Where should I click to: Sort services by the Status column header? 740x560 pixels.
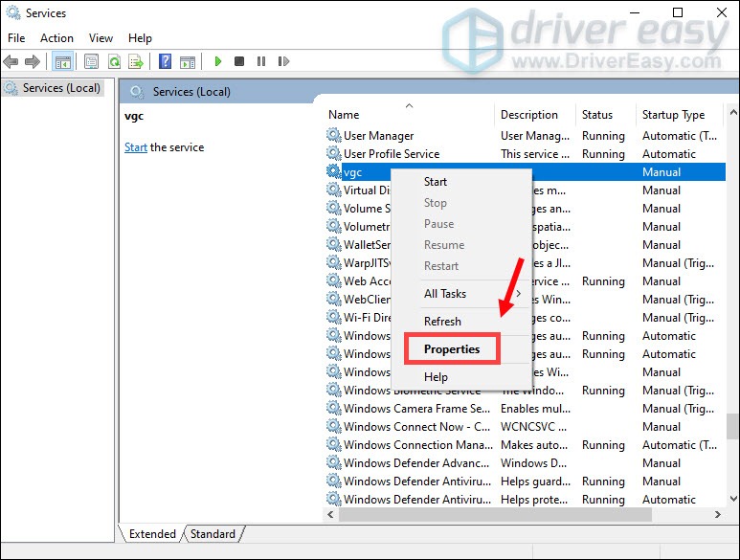click(597, 115)
